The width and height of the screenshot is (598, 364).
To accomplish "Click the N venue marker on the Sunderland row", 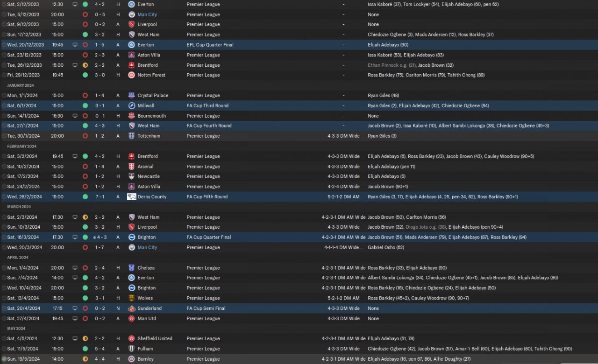I will click(118, 308).
